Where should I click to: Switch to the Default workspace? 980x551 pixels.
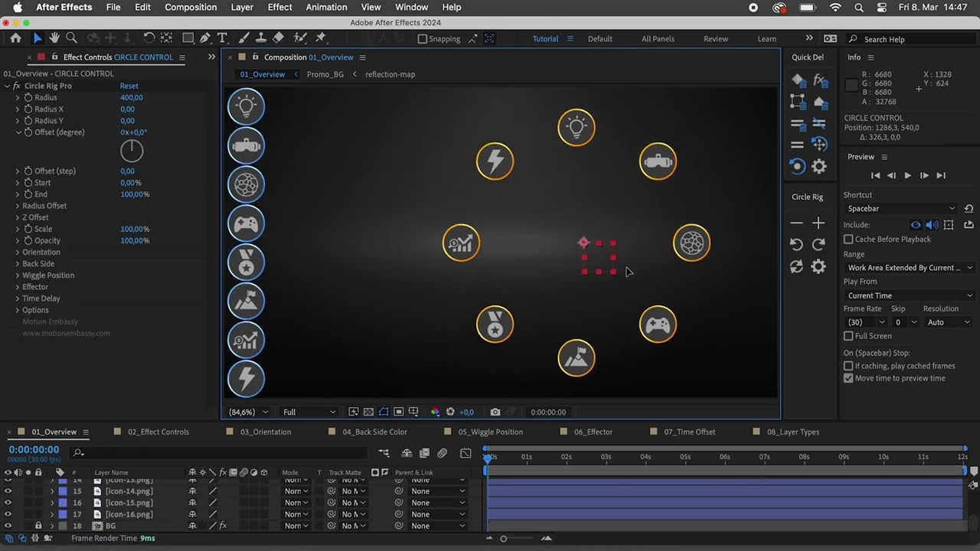(x=599, y=39)
